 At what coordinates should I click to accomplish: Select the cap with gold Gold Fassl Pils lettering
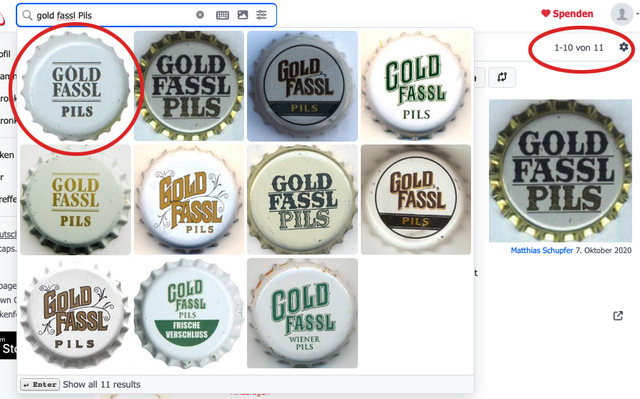[x=76, y=200]
